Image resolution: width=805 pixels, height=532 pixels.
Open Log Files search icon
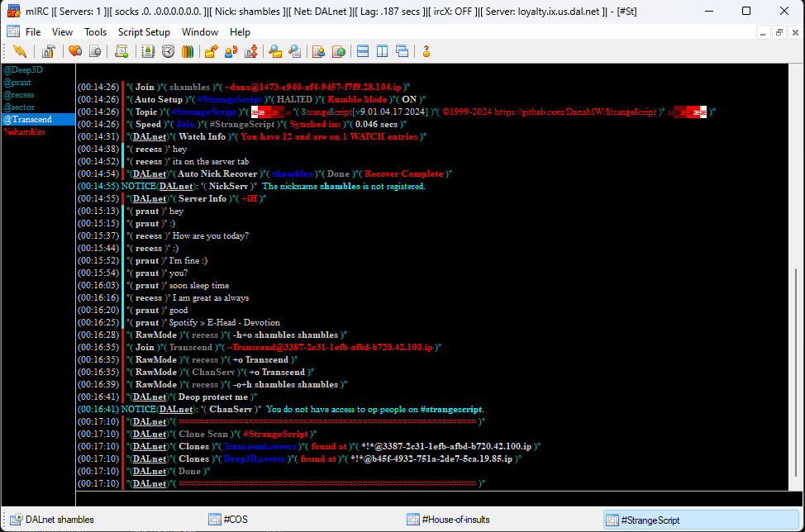(295, 51)
